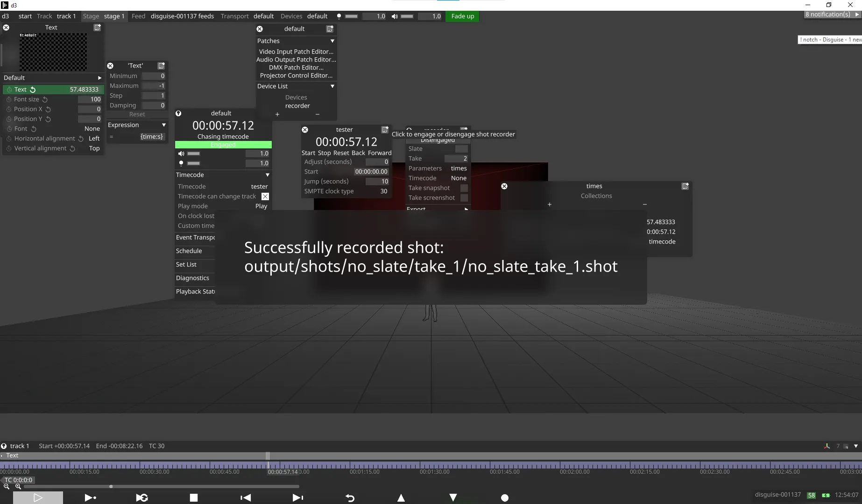
Task: Expand the Patches dropdown
Action: (x=332, y=41)
